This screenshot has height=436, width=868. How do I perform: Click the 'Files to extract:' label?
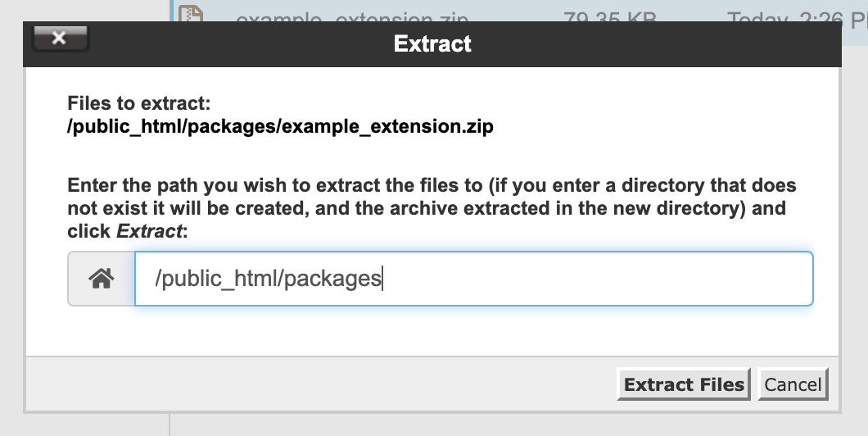click(x=139, y=103)
